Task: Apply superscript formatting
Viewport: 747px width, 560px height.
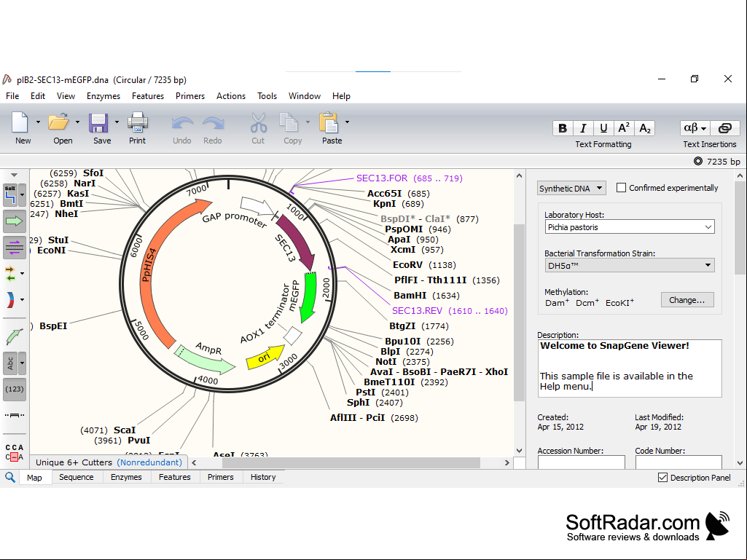Action: 624,128
